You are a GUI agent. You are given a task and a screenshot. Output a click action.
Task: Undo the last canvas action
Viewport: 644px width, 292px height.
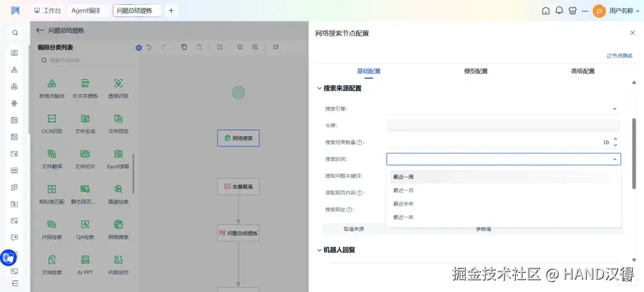tap(148, 47)
